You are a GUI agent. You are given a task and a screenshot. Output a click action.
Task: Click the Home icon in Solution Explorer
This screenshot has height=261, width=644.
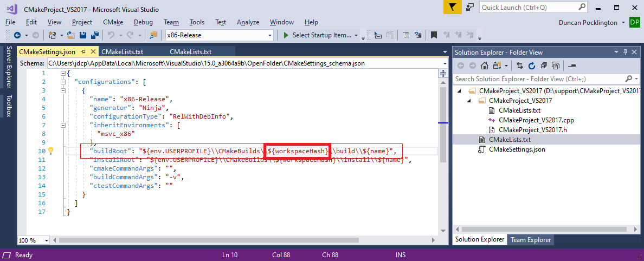(485, 66)
